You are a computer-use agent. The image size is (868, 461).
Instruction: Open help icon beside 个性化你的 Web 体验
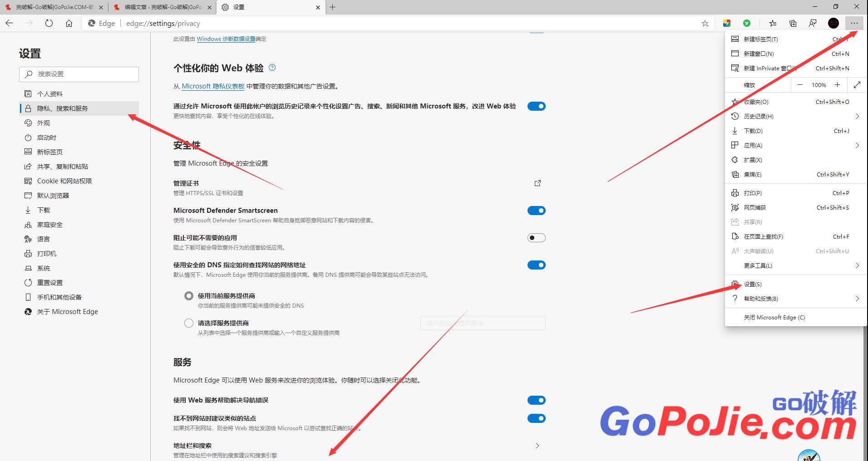pos(272,68)
